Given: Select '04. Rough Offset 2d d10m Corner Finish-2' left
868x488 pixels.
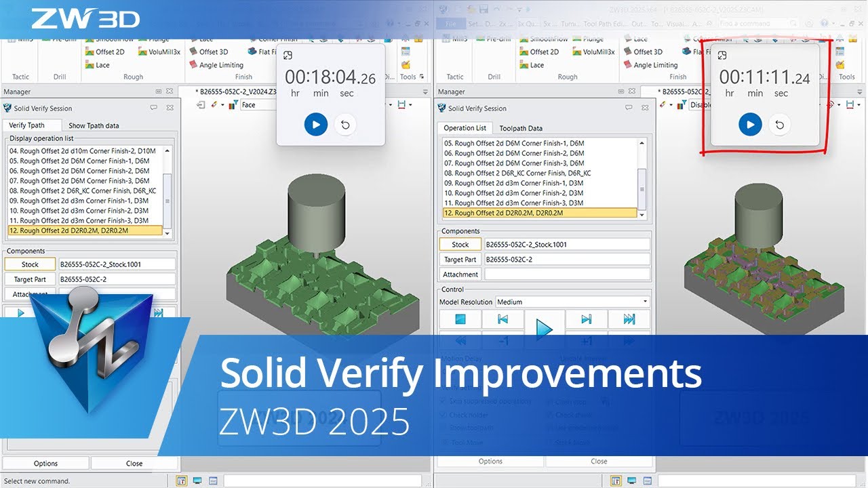Looking at the screenshot, I should click(x=85, y=151).
